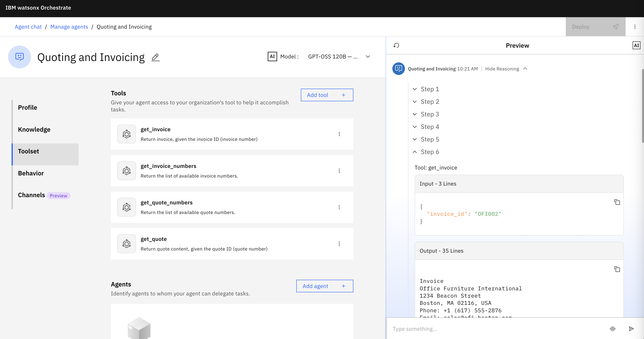Switch to the Behavior section

point(31,173)
